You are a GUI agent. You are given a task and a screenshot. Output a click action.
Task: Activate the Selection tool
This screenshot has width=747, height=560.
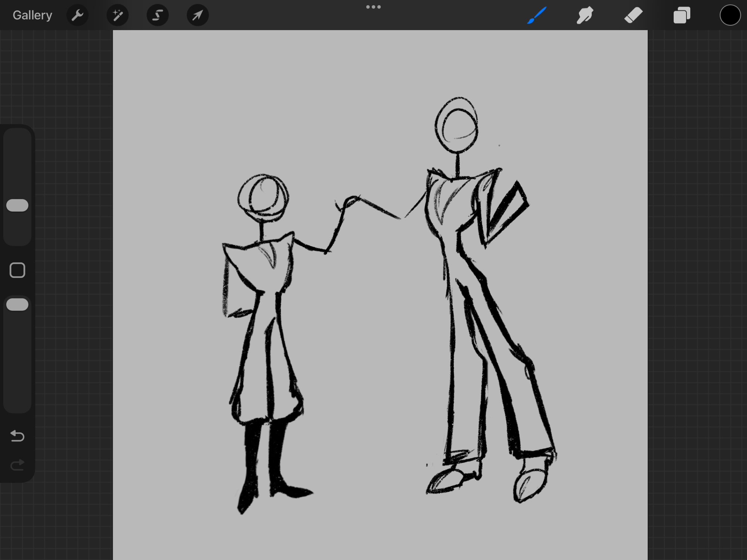pos(157,15)
